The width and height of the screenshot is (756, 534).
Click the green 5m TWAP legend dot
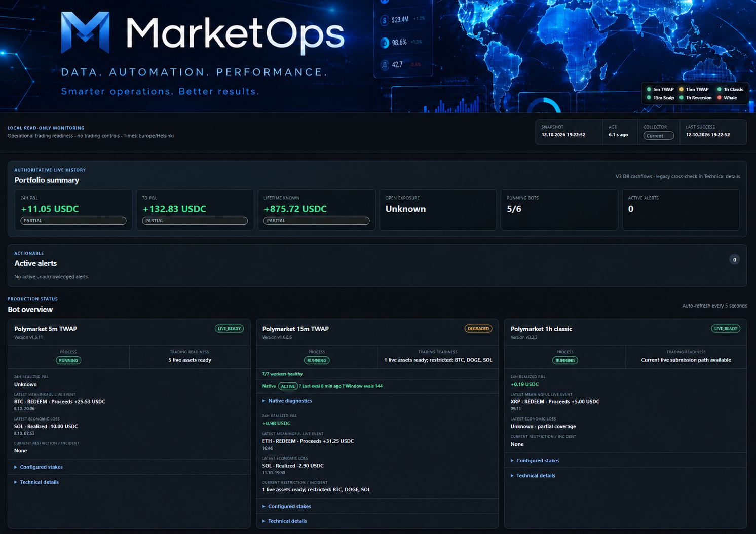[649, 89]
